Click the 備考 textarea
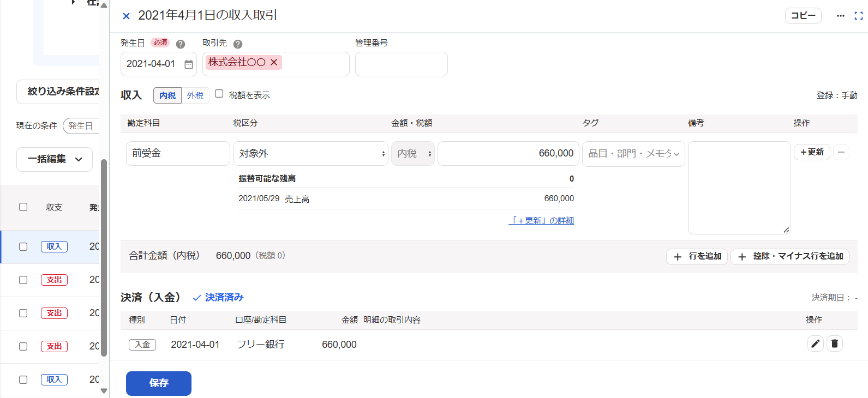The height and width of the screenshot is (398, 868). 739,188
